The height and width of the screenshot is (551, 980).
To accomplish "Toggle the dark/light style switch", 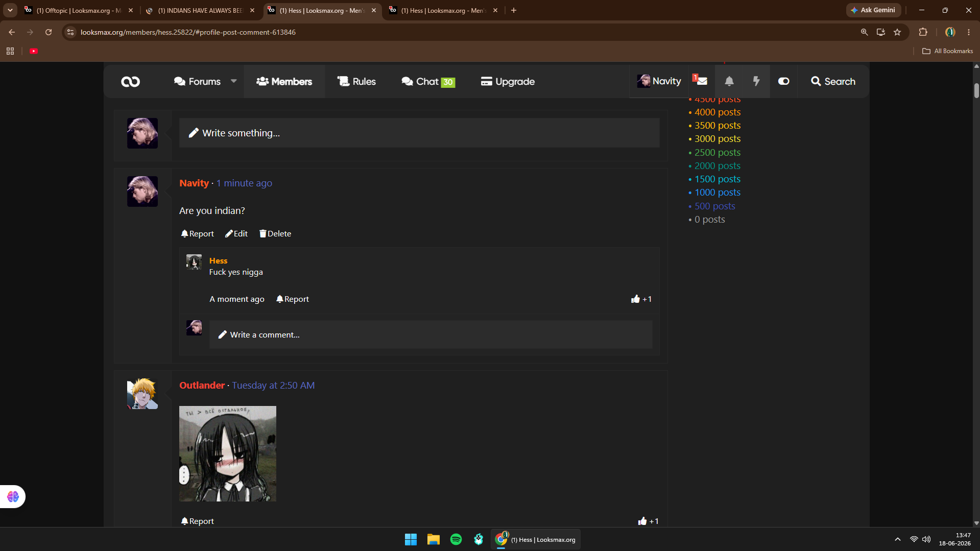I will (x=783, y=81).
